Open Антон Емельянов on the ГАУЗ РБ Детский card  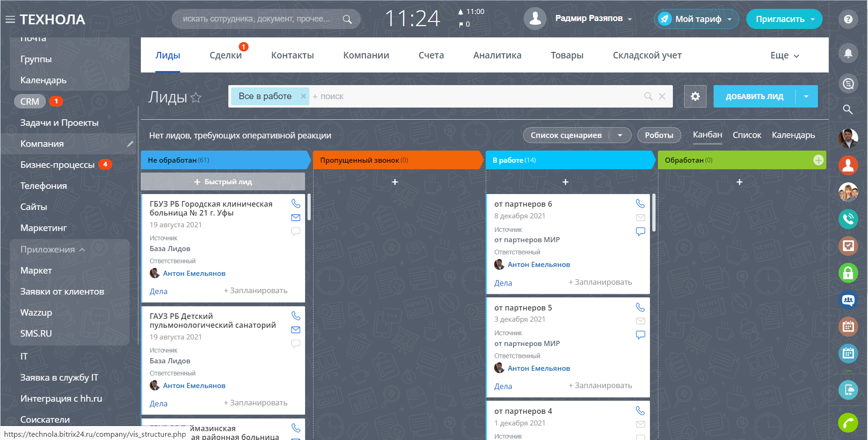coord(194,386)
